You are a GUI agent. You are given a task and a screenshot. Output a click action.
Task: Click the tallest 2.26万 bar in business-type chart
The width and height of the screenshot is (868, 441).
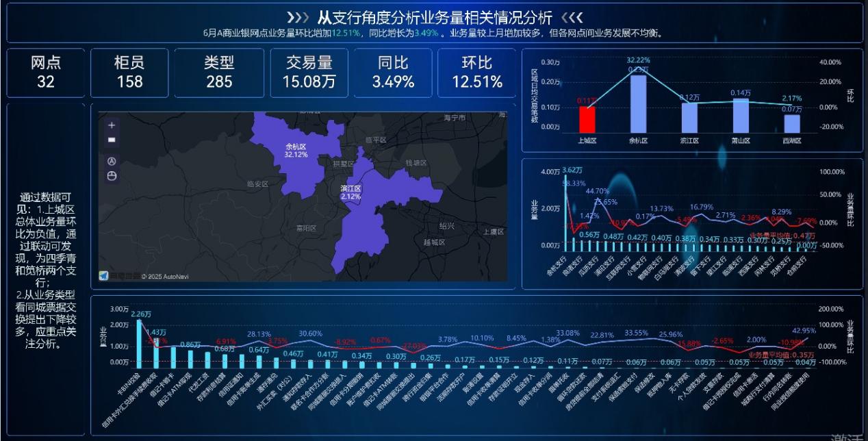tap(140, 344)
